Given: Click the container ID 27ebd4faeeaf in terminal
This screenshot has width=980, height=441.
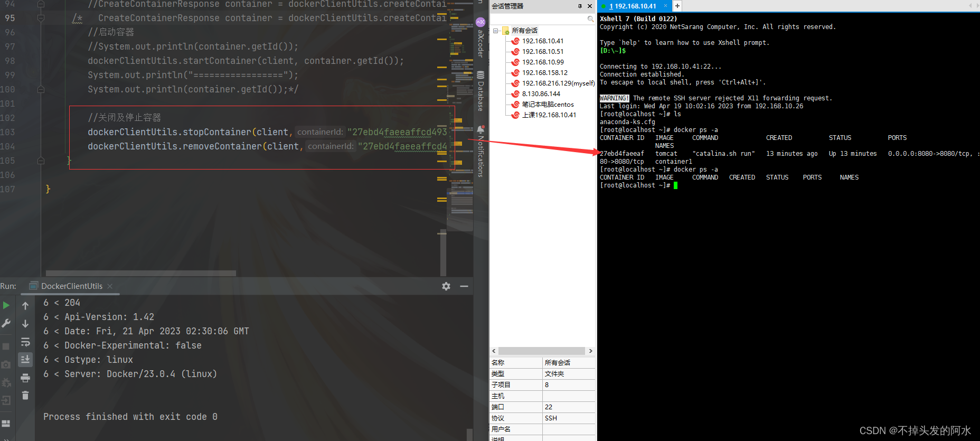Looking at the screenshot, I should point(622,154).
